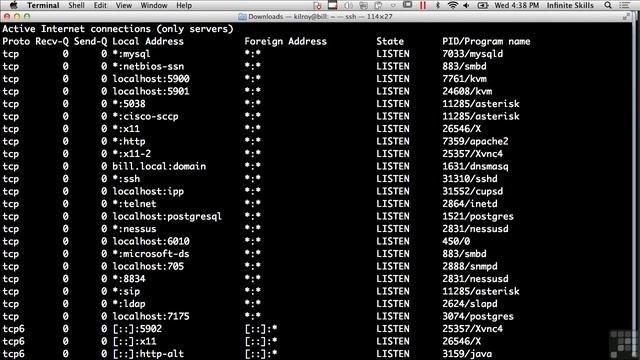Click the '*:microsoft-ds' local address
The image size is (640, 360).
click(x=151, y=254)
